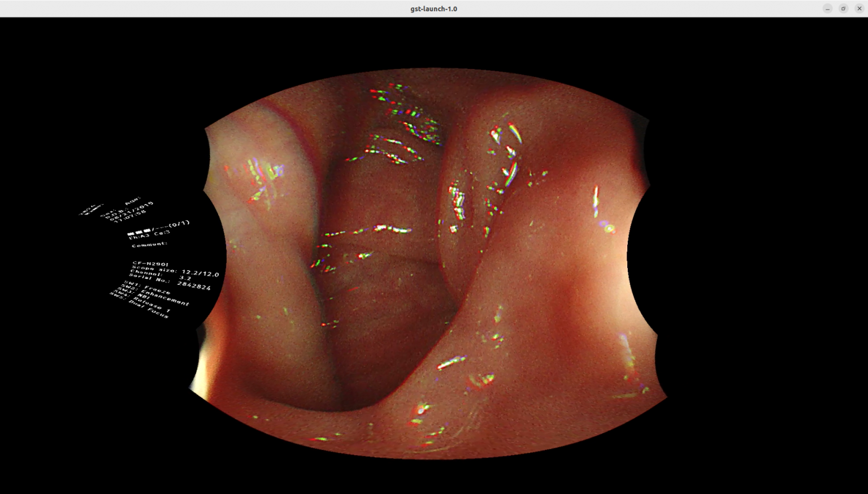Minimize the gst-launch-1.0 window

pos(827,8)
